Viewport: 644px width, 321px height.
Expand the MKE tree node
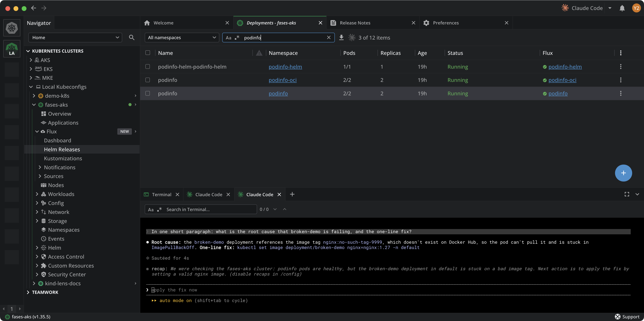click(31, 78)
